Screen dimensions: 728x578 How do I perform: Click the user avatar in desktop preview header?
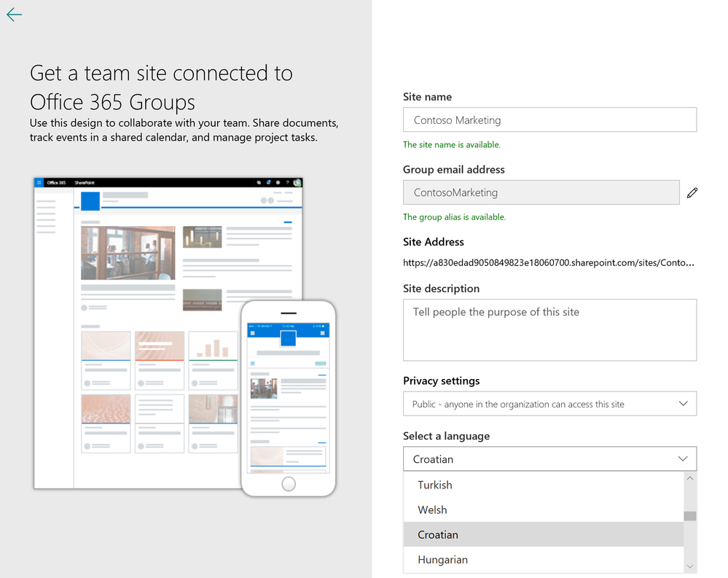tap(297, 183)
